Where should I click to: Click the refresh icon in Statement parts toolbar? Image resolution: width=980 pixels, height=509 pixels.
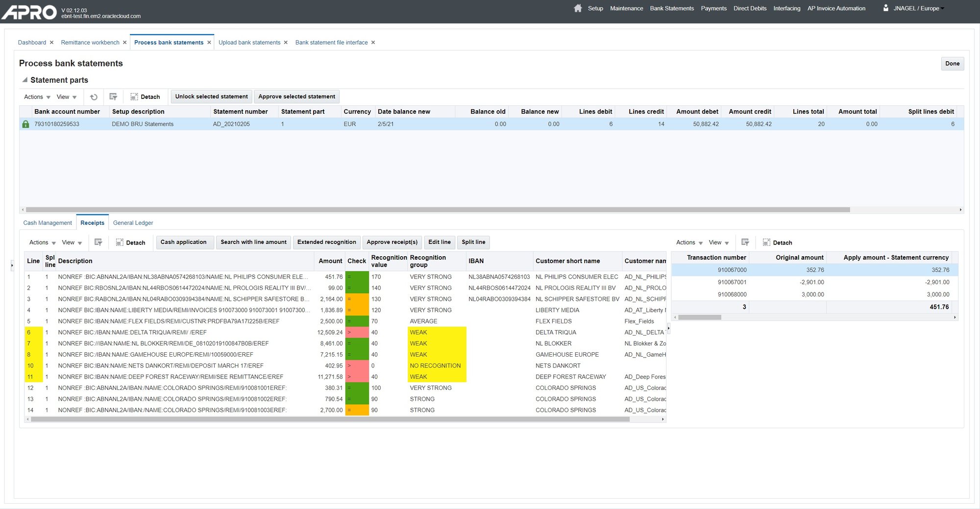click(94, 97)
